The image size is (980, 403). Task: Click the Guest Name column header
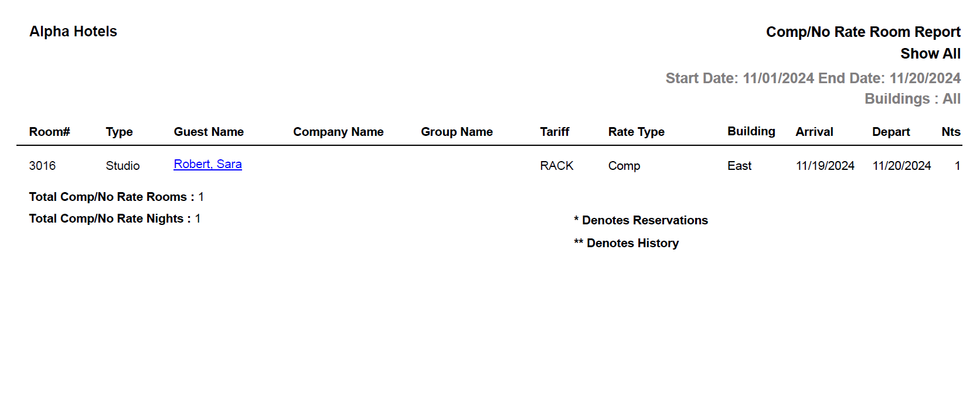pos(209,132)
